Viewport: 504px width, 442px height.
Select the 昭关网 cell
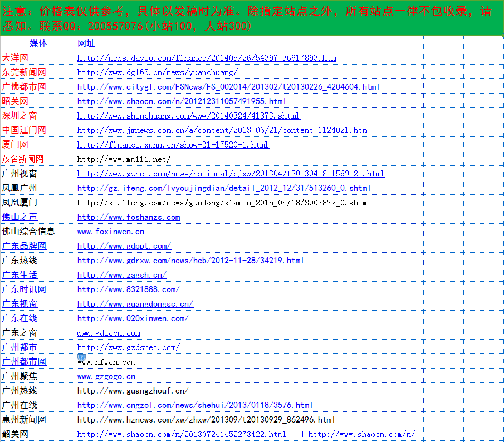(38, 101)
